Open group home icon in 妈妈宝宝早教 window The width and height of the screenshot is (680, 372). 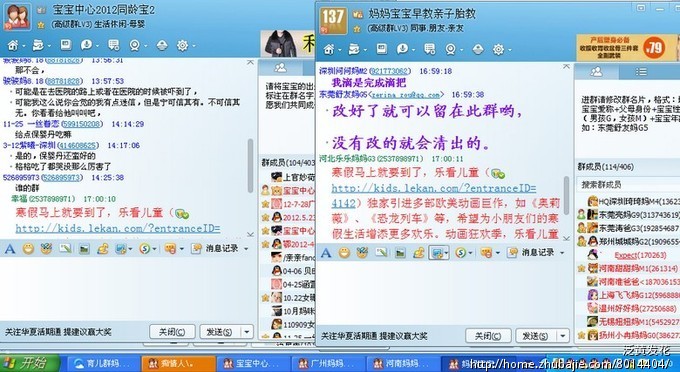click(x=328, y=49)
